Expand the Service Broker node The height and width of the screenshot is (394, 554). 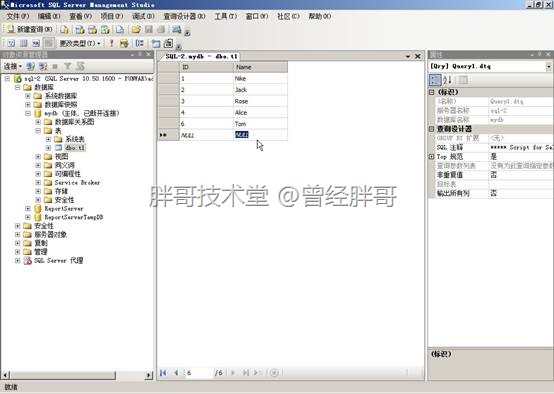coord(38,183)
